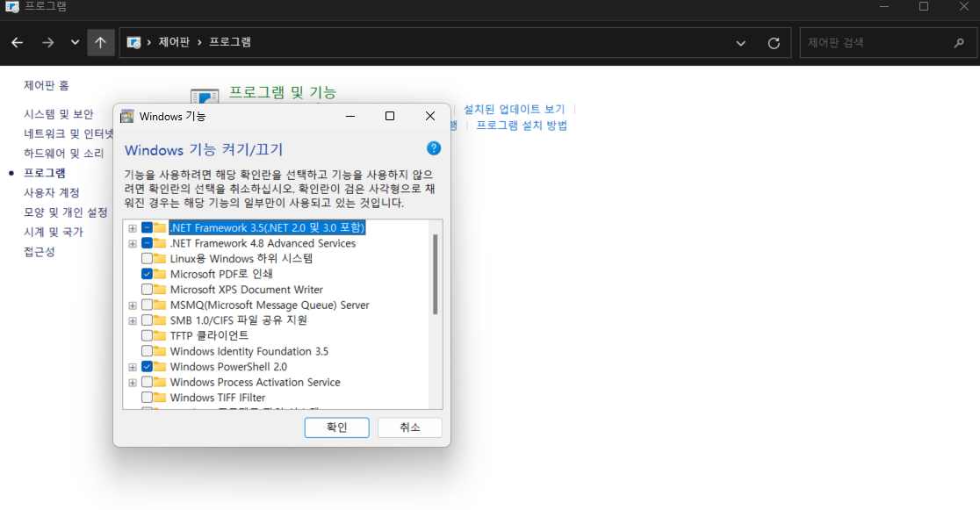Enable the TFTP 클라이언트 checkbox
The image size is (980, 510).
pos(147,335)
